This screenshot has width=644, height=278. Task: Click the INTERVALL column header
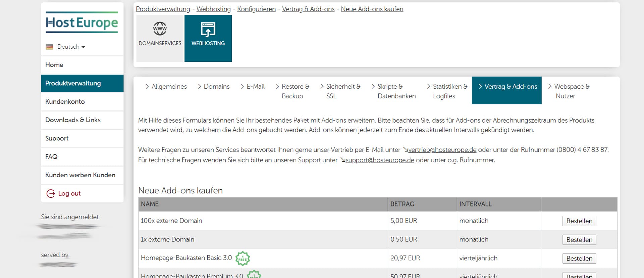click(x=499, y=204)
